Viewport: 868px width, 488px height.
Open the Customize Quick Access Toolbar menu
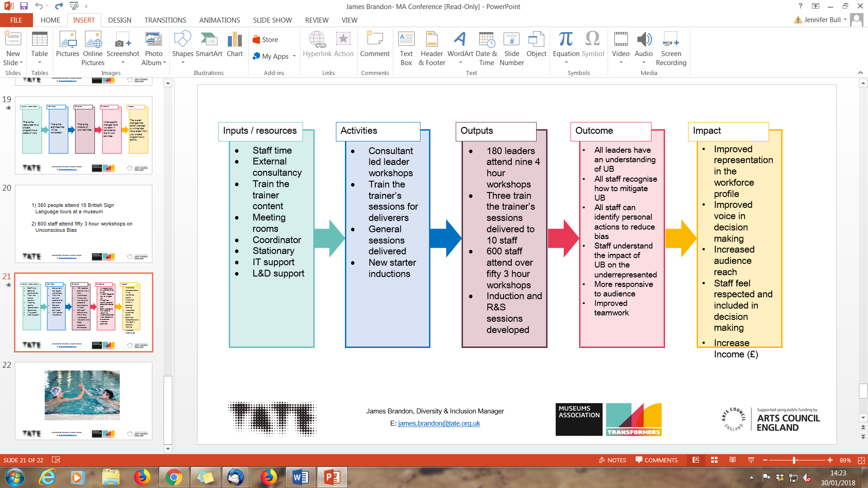point(86,6)
